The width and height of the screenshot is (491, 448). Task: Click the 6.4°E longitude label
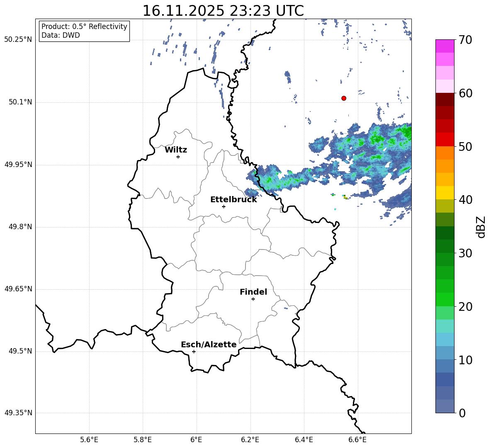pos(304,440)
